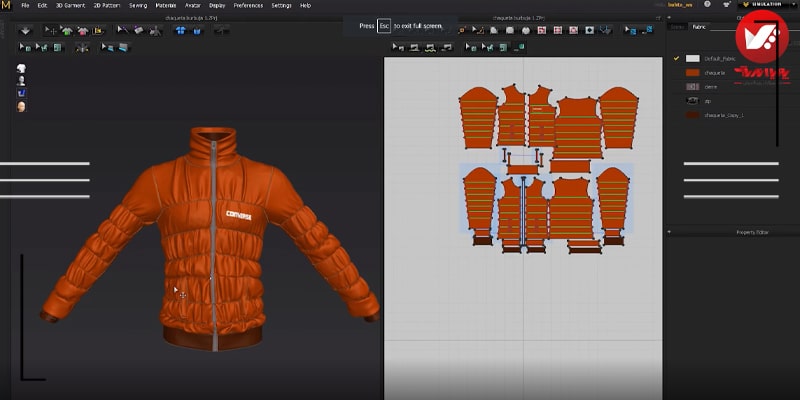Select the arrow-with-crosshair Select/Move tool

[51, 31]
